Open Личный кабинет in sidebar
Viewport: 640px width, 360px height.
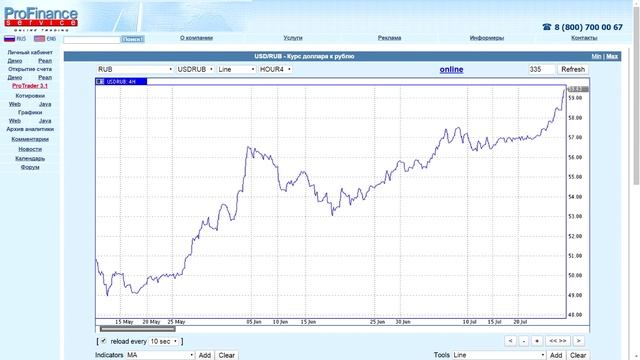click(30, 53)
